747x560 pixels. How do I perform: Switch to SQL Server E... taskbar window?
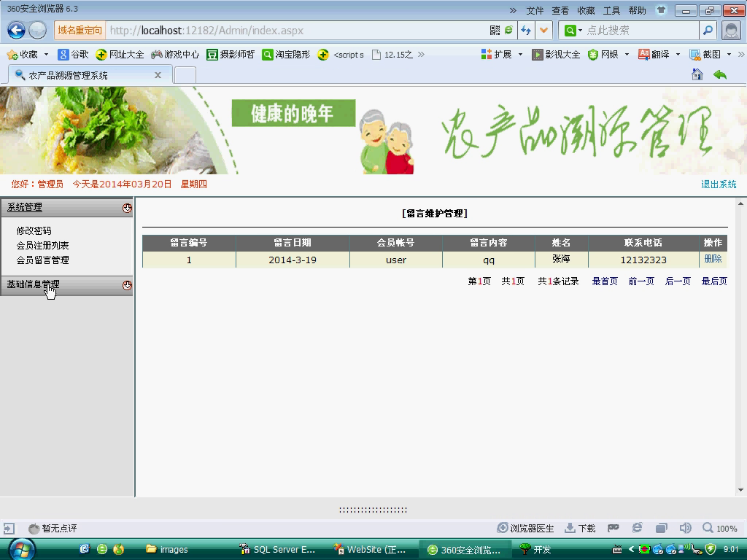[277, 550]
